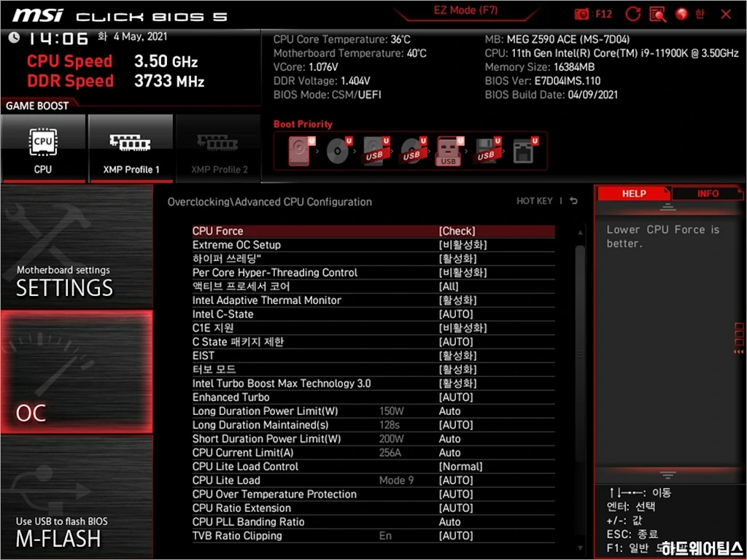Change language with the globe icon
The width and height of the screenshot is (747, 560).
click(682, 15)
